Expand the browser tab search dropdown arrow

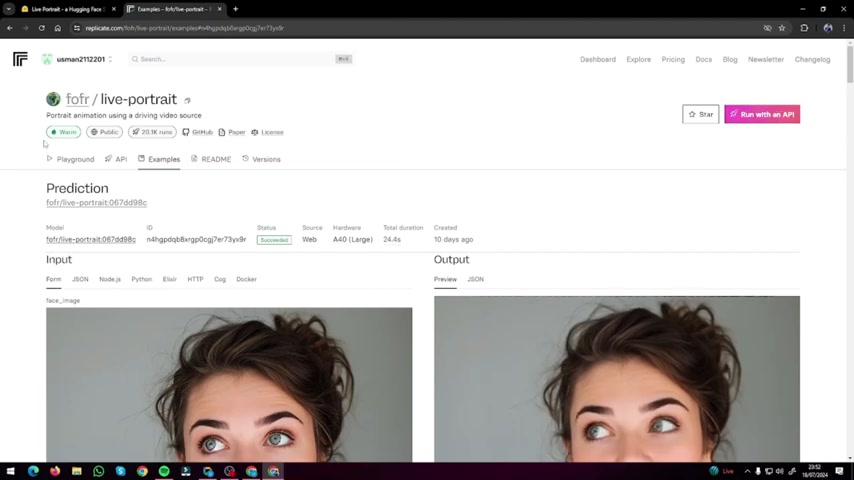8,9
